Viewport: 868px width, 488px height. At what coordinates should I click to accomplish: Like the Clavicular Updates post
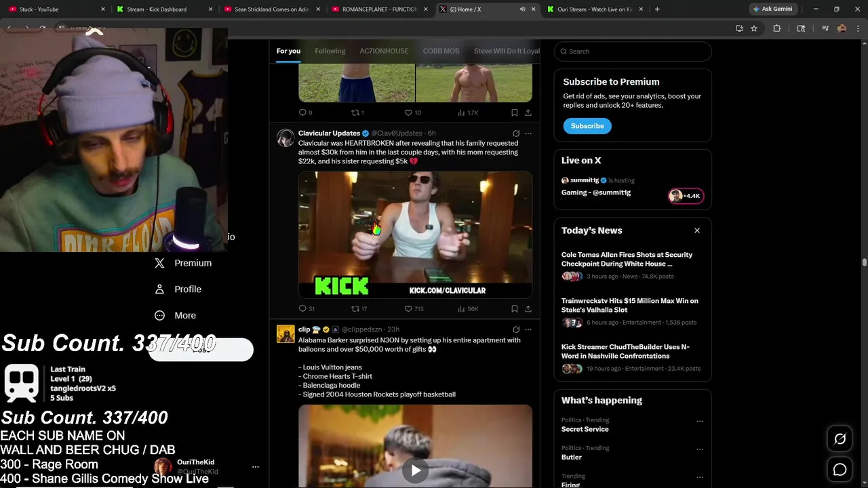(414, 308)
